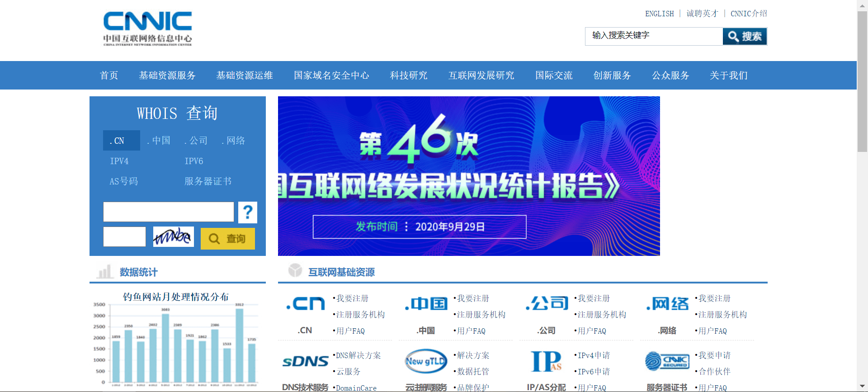Open the sDNS service logo
The width and height of the screenshot is (868, 392).
(306, 361)
